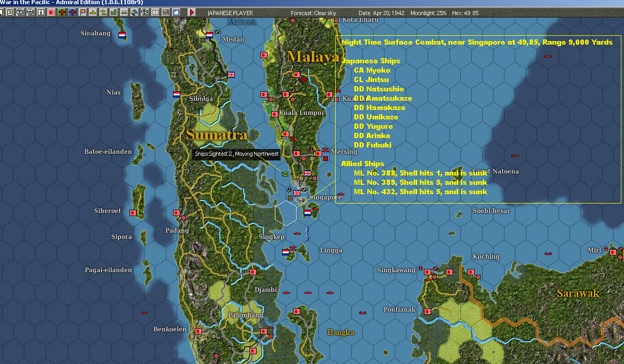The image size is (624, 364).
Task: Click the cloud weather icon
Action: click(176, 12)
